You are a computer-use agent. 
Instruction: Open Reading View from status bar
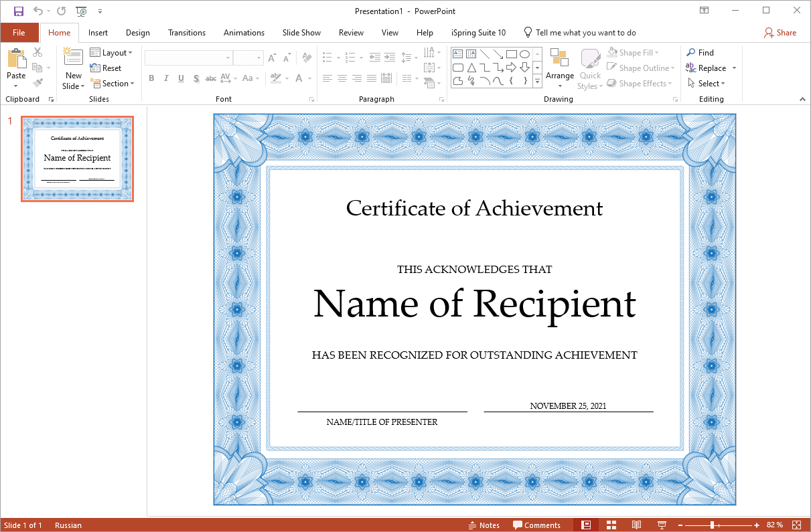point(636,525)
